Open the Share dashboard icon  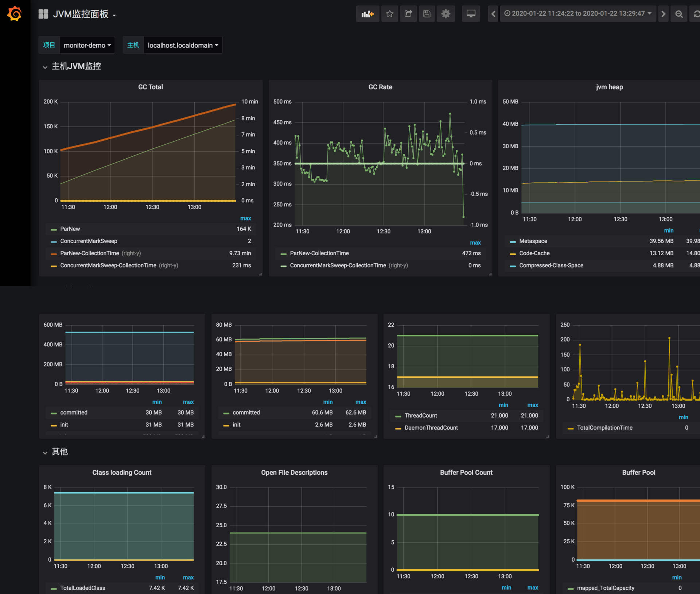click(408, 14)
